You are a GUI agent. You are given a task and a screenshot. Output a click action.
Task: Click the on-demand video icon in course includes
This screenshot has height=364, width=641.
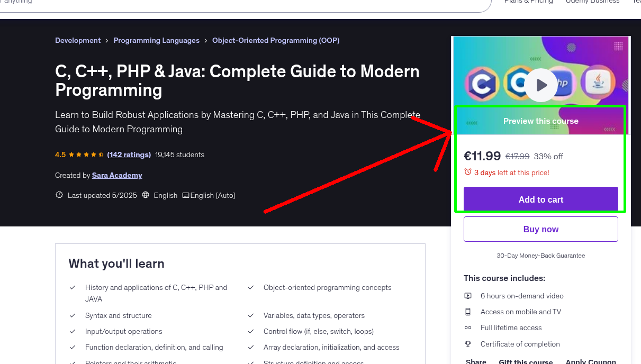468,296
